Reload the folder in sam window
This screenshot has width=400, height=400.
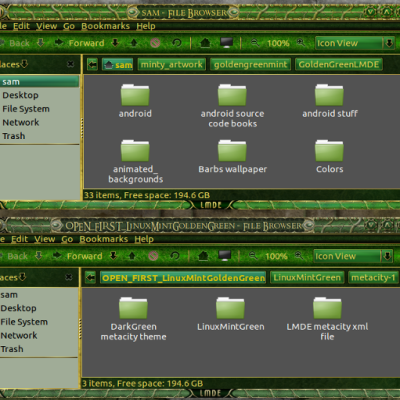click(x=177, y=43)
